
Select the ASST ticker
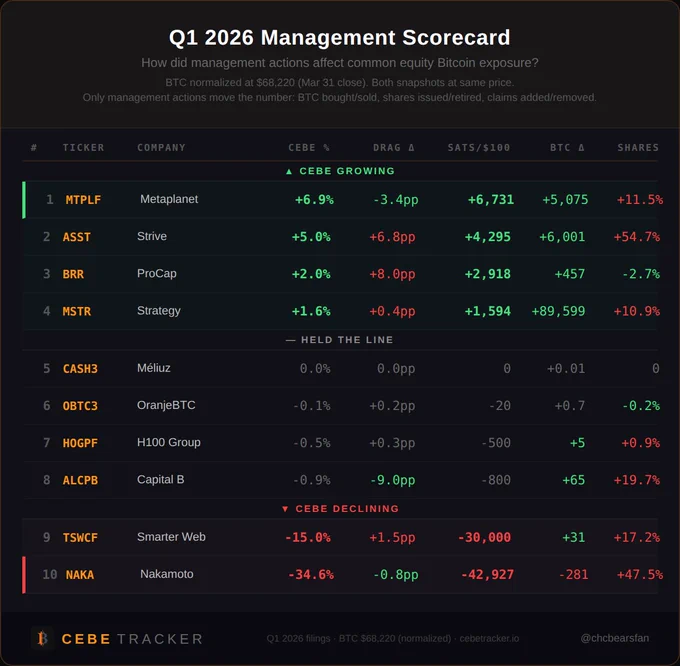click(x=77, y=237)
